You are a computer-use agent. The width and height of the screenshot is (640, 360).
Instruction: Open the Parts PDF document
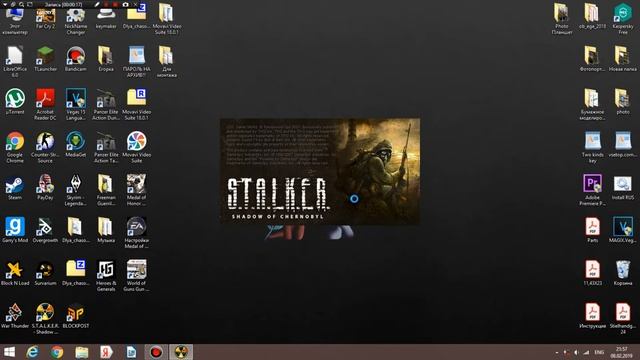(x=592, y=230)
